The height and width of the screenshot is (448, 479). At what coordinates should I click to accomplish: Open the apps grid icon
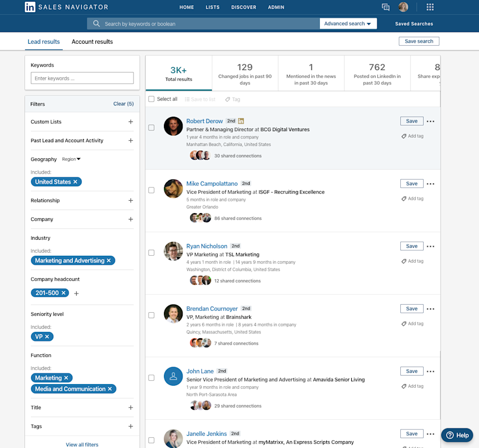(x=430, y=7)
